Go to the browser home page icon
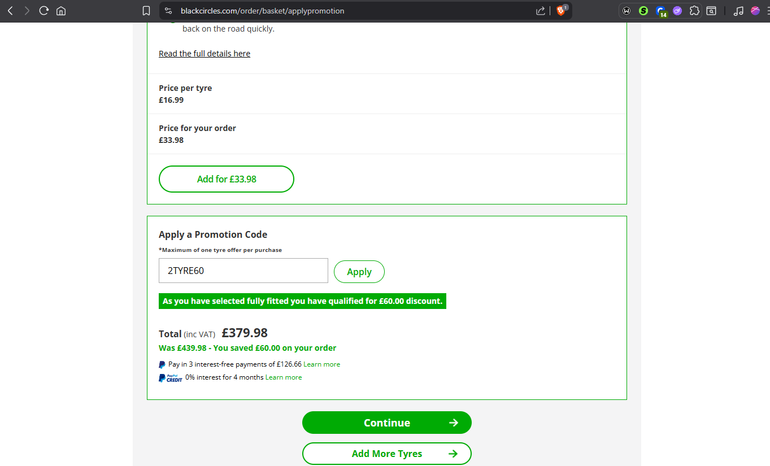The width and height of the screenshot is (770, 466). coord(61,11)
